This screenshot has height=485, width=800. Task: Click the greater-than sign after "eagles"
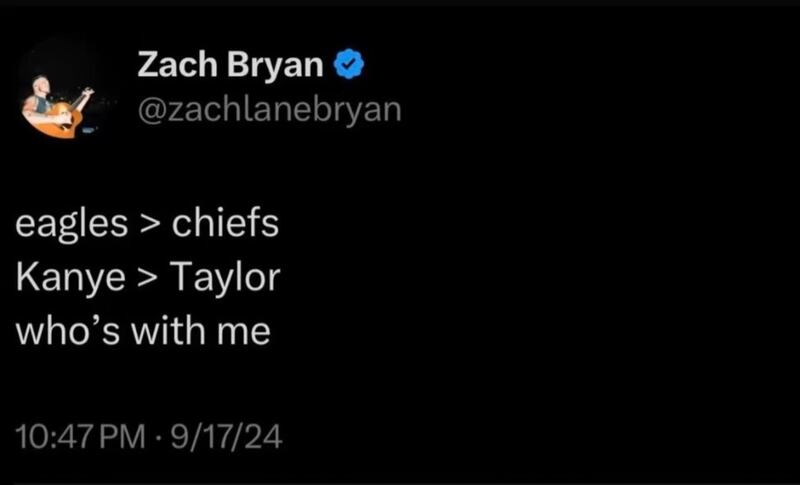pos(144,225)
